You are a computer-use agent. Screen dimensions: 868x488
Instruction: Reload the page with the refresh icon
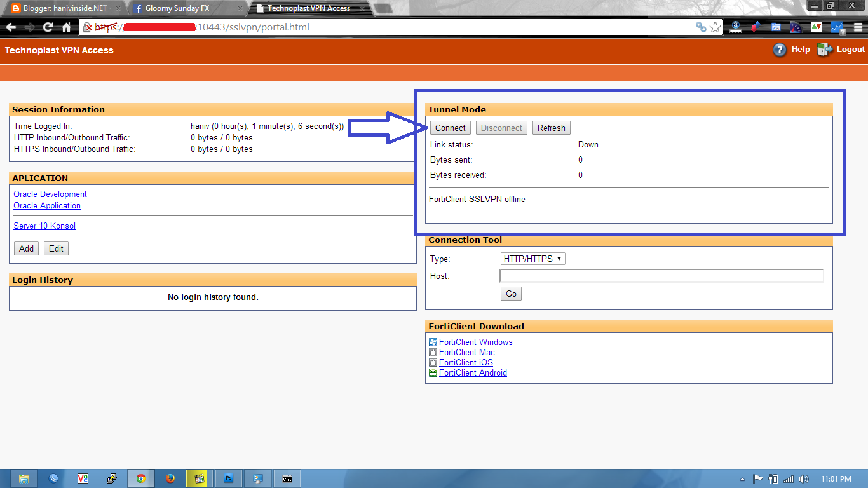tap(48, 27)
